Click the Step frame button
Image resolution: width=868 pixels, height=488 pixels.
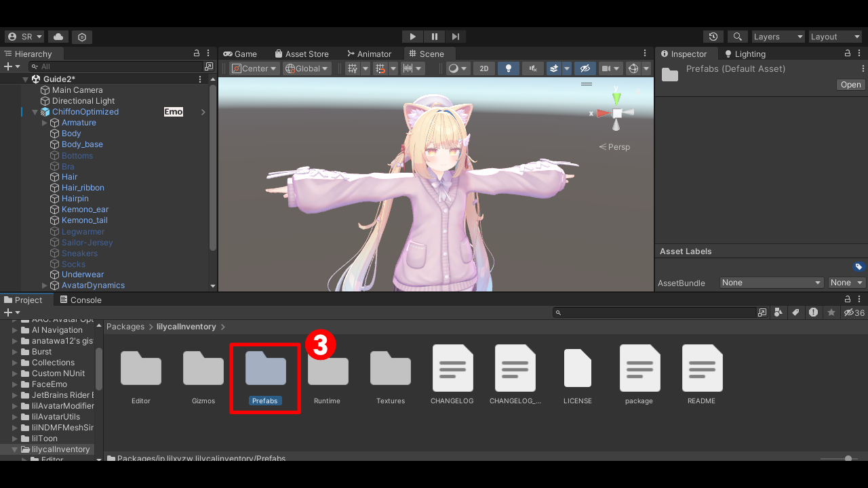(456, 37)
